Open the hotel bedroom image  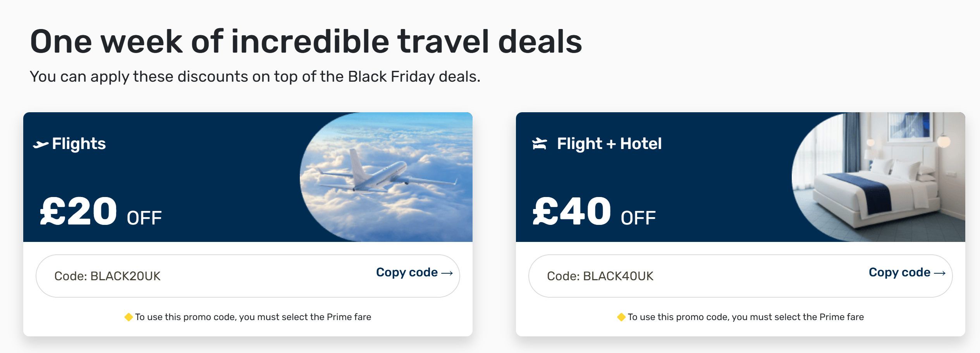[x=879, y=177]
